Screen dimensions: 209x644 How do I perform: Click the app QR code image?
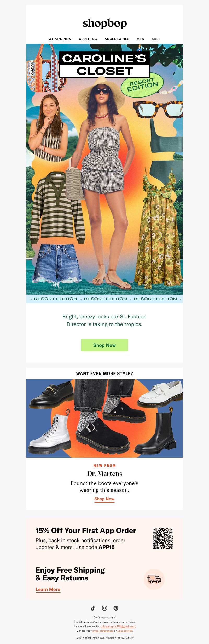[163, 538]
